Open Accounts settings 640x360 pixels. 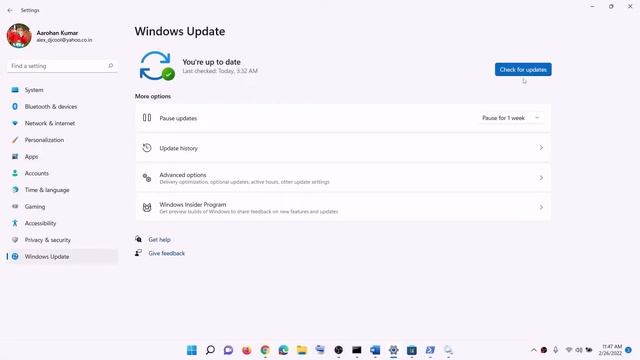tap(62, 173)
